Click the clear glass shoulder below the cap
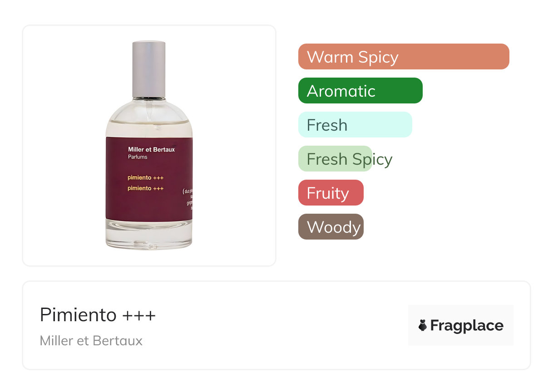This screenshot has height=392, width=553. tap(149, 118)
